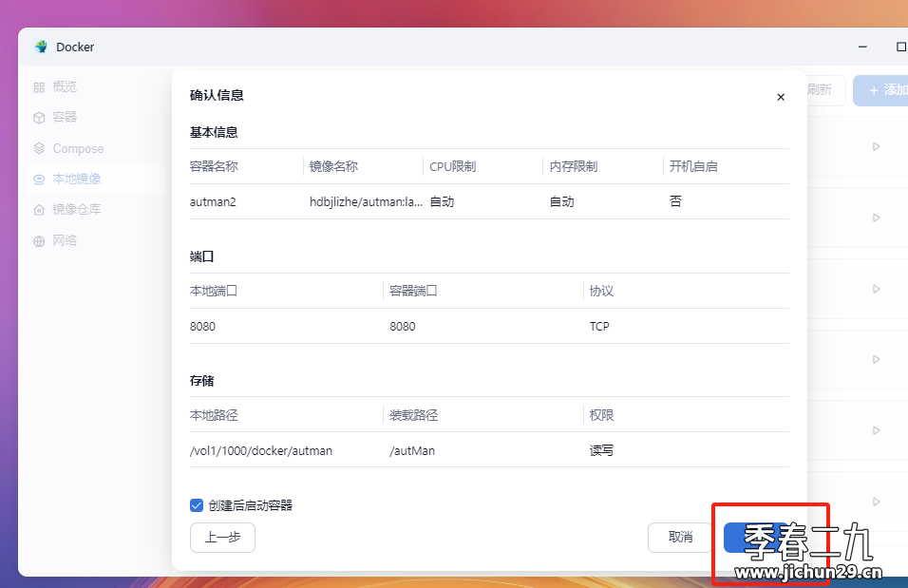Click the 读写 permission value
The width and height of the screenshot is (908, 588).
tap(601, 450)
